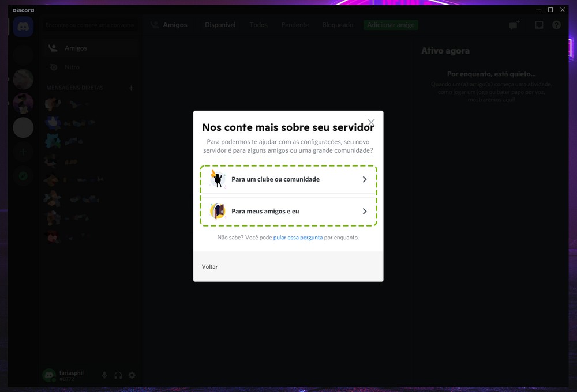Click the Amigos header icon

click(x=155, y=25)
